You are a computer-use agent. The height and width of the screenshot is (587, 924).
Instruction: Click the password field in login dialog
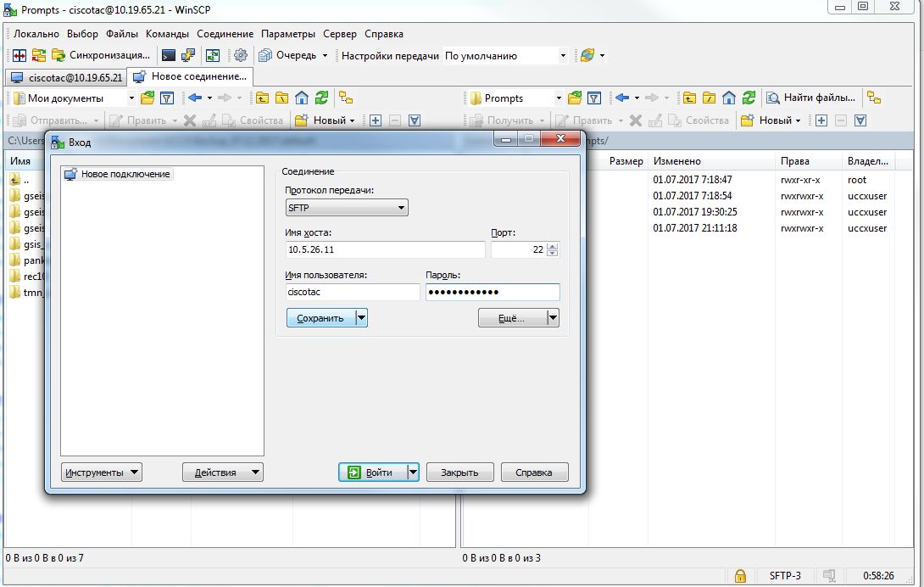click(493, 292)
